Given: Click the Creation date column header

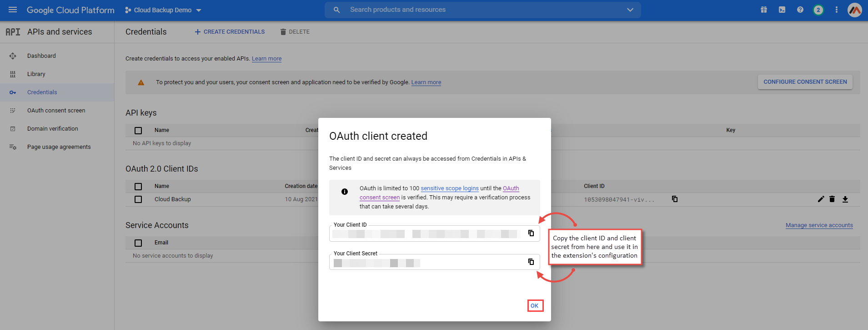Looking at the screenshot, I should pos(301,186).
